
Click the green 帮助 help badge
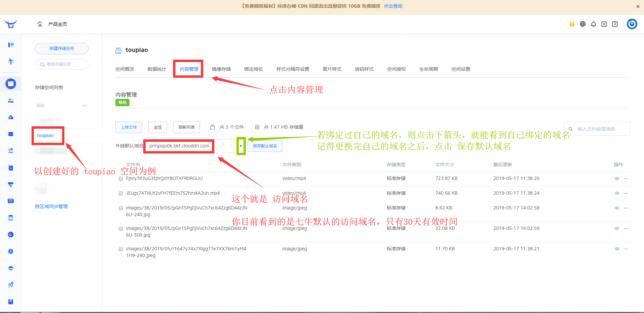[x=122, y=103]
